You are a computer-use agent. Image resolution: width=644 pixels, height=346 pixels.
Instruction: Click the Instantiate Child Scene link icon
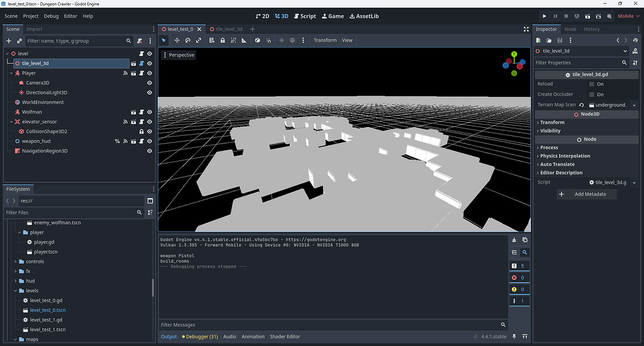[19, 41]
